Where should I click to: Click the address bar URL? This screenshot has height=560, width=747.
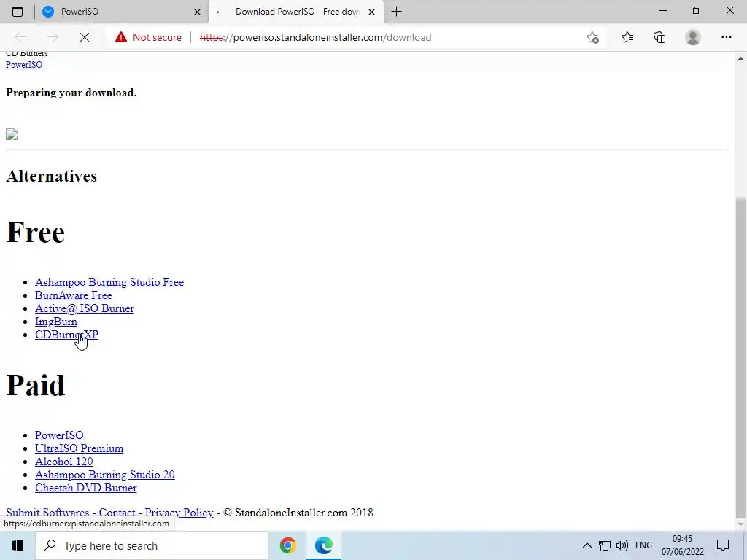315,37
